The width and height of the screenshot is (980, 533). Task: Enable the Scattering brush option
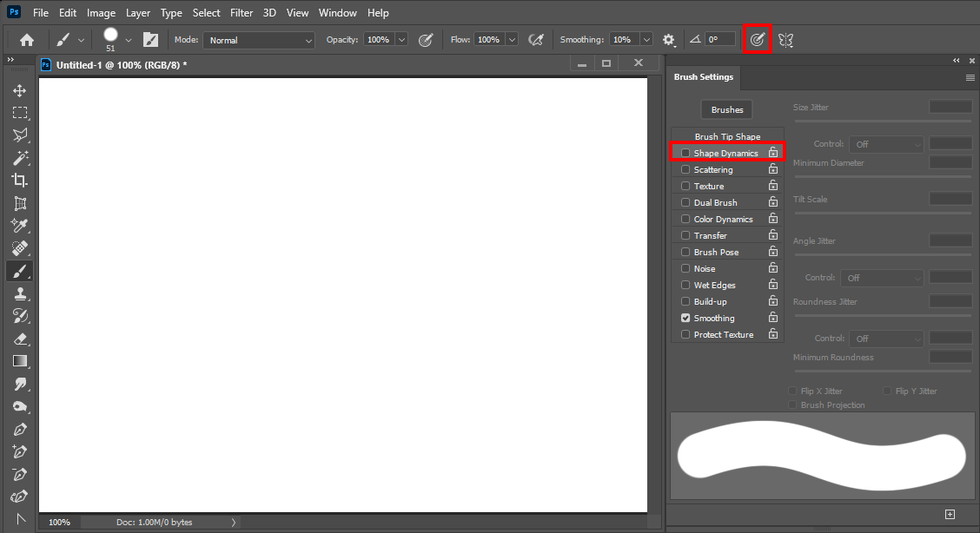[685, 168]
